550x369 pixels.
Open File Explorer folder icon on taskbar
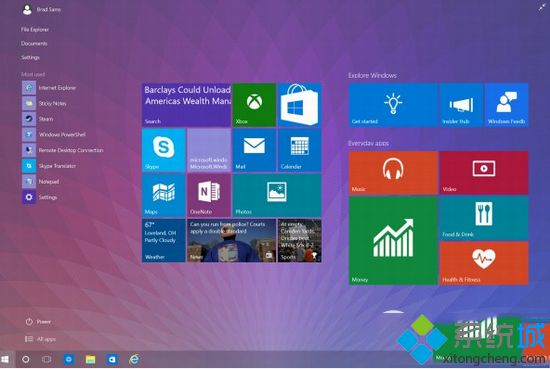click(x=90, y=359)
